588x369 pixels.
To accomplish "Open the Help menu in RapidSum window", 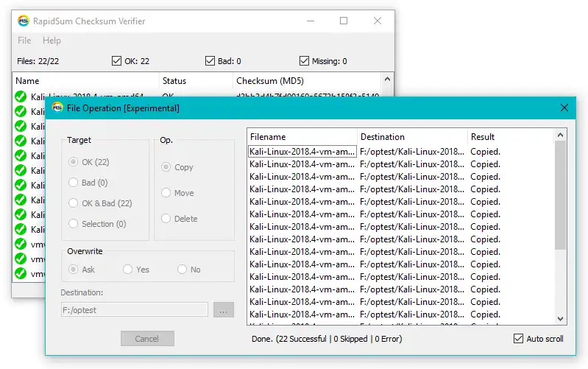I will point(52,41).
